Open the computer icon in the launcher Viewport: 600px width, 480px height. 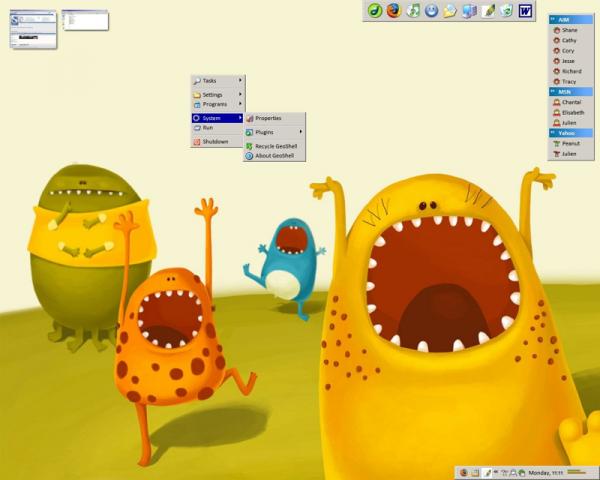pyautogui.click(x=469, y=11)
